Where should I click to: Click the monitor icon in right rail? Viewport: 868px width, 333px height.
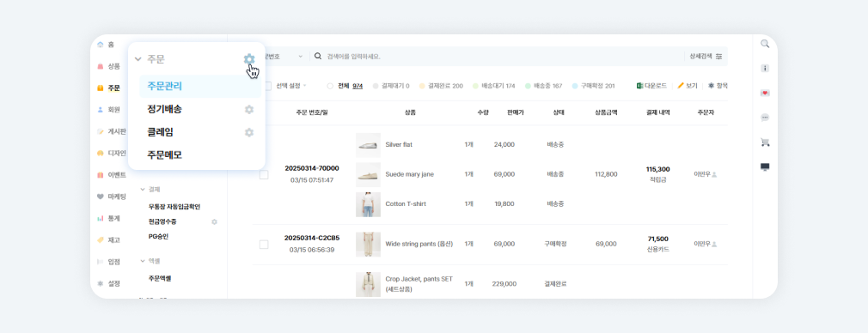point(765,167)
